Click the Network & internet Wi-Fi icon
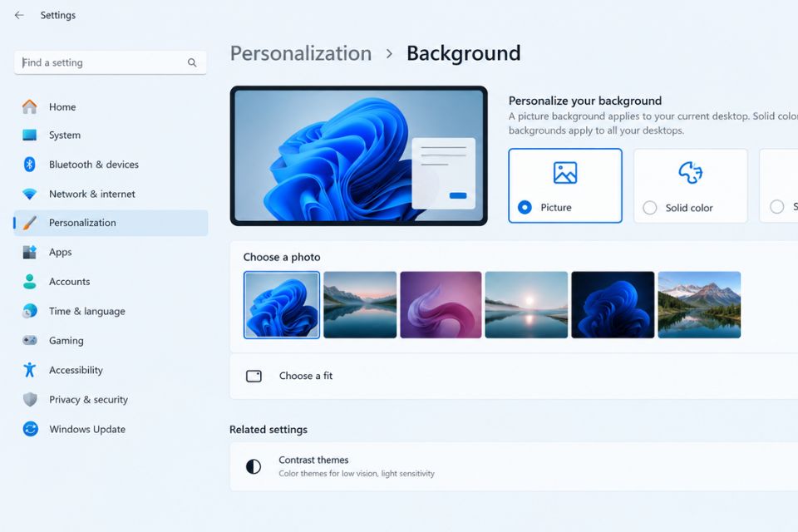 [30, 194]
